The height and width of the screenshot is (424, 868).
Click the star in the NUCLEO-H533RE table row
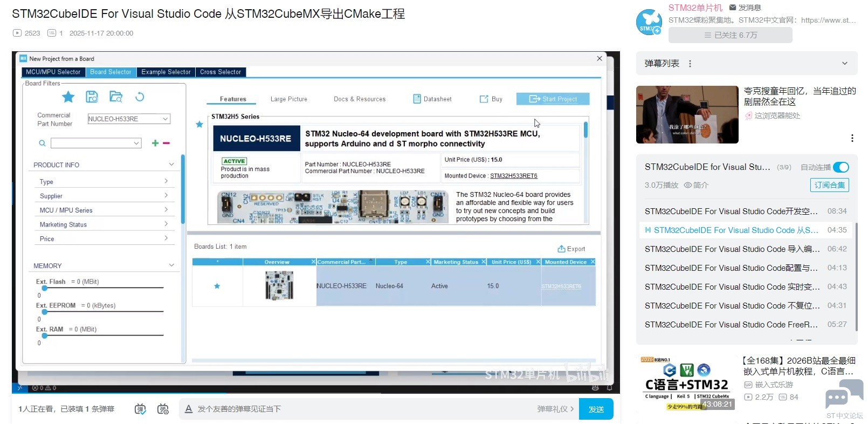[x=217, y=286]
